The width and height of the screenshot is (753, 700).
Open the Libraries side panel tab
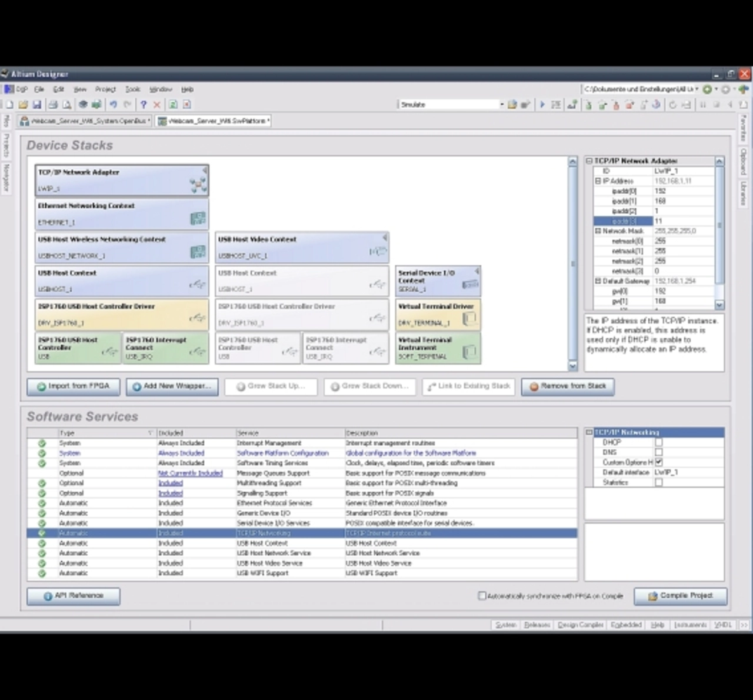click(744, 194)
